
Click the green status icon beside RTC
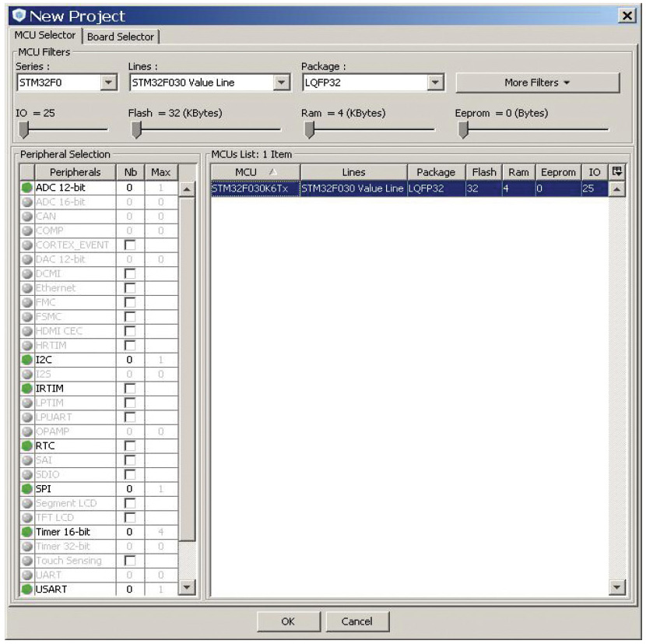click(26, 445)
